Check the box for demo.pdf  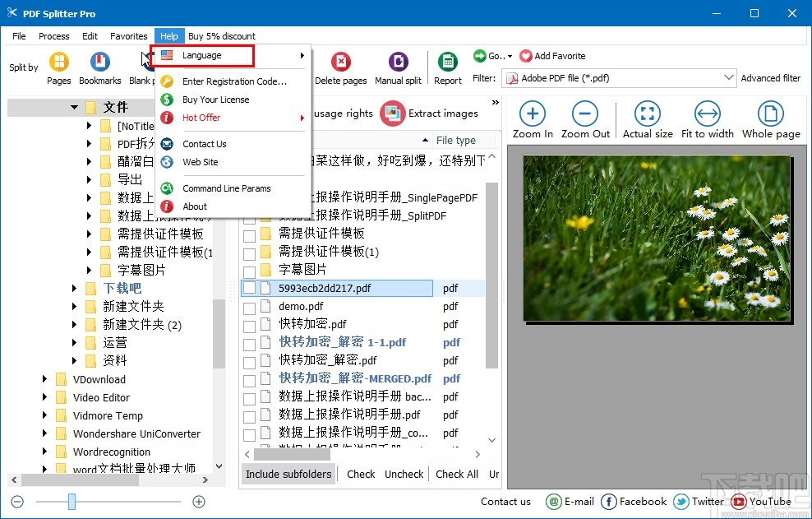tap(250, 308)
